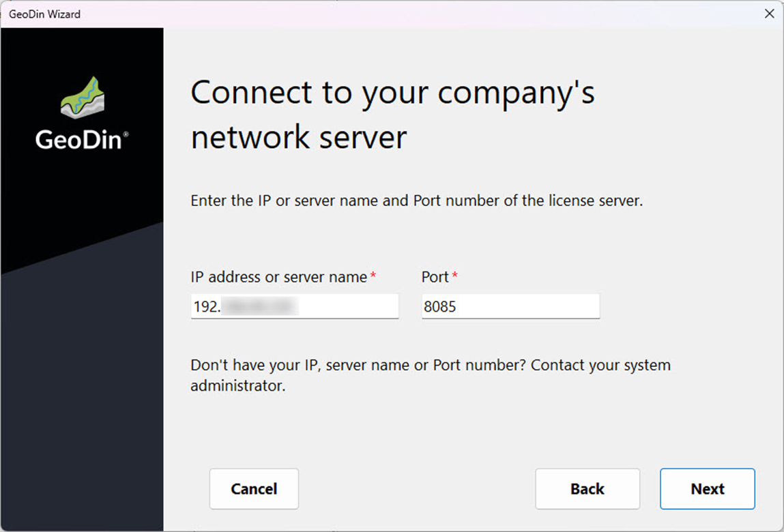Screen dimensions: 784x532
Task: Click the 'Connect to your company's' heading line
Action: pos(392,93)
